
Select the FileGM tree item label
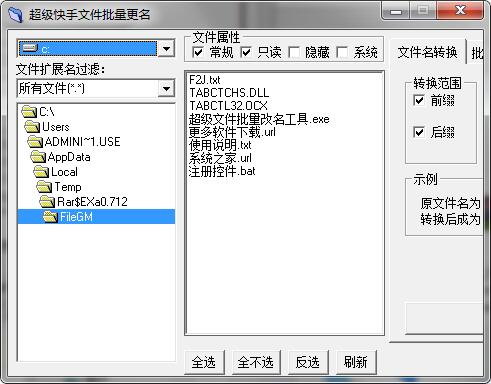[x=76, y=217]
